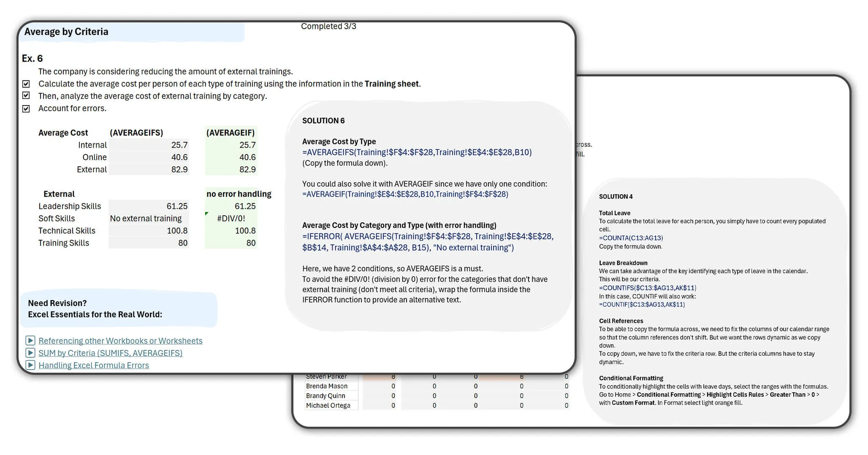Click the "Need Revision?" highlighted heading
The image size is (868, 455).
57,303
